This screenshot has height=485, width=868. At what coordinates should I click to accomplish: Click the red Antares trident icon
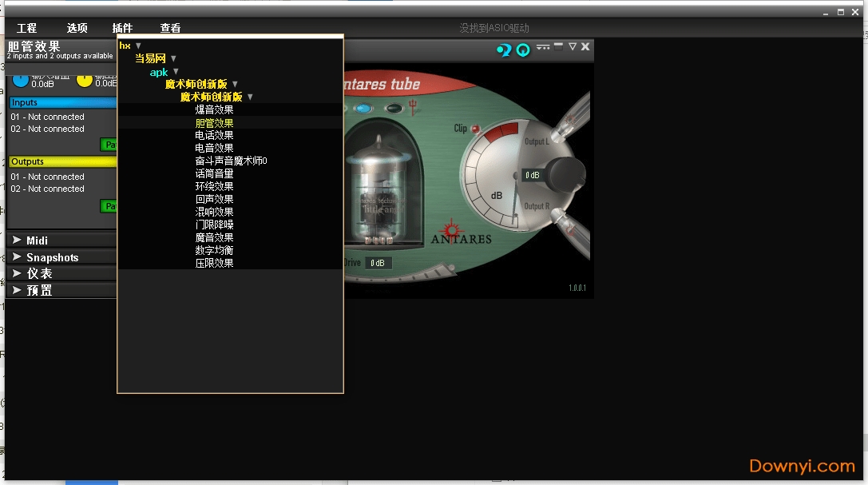(413, 109)
